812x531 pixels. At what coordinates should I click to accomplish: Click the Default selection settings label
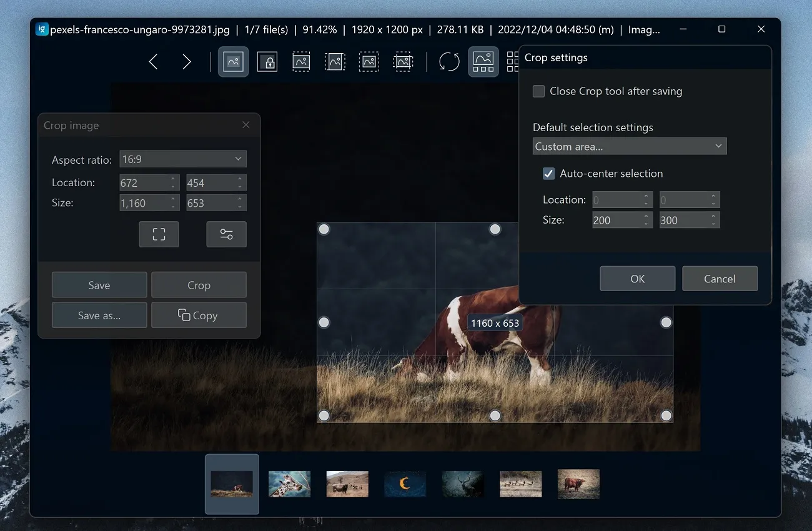[x=593, y=127]
